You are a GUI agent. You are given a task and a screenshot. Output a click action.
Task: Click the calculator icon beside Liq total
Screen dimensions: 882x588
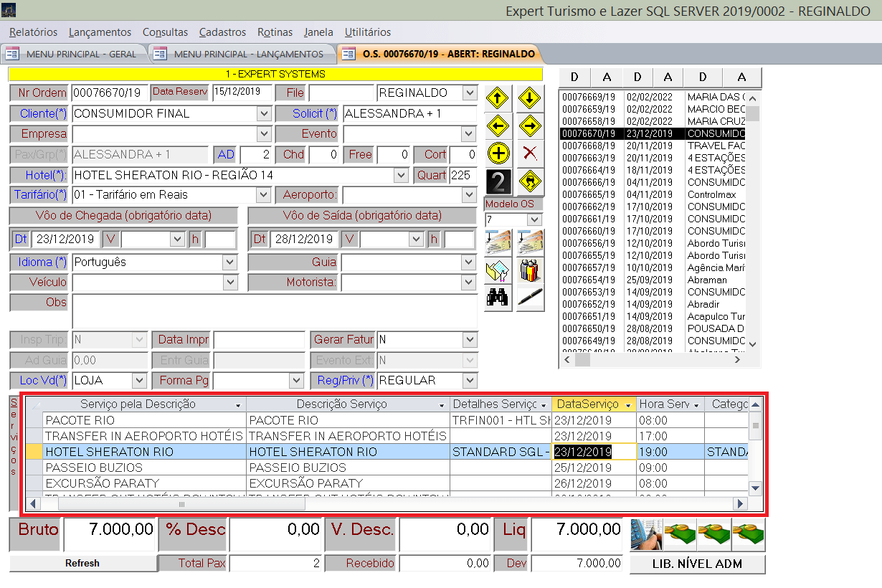[645, 534]
